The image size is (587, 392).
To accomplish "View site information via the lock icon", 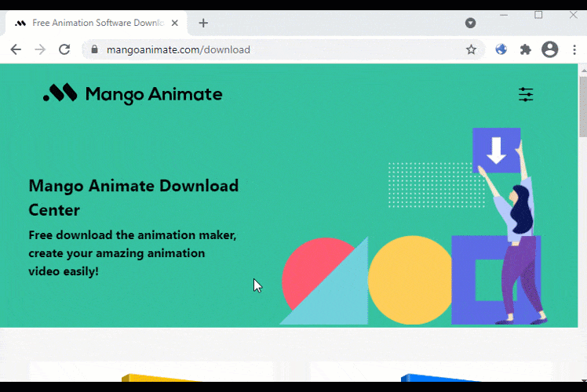I will pos(94,49).
